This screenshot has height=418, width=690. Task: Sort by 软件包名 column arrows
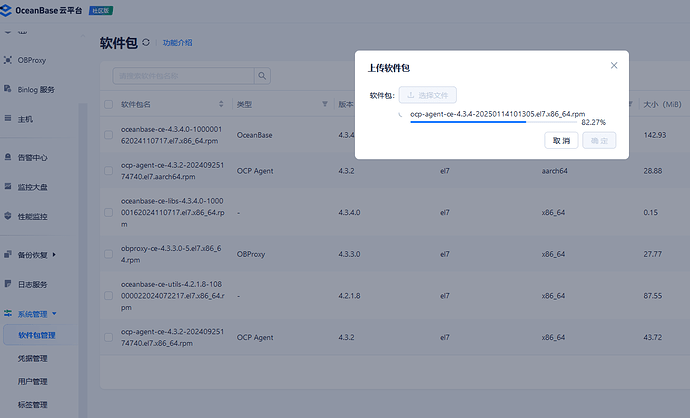pos(221,104)
